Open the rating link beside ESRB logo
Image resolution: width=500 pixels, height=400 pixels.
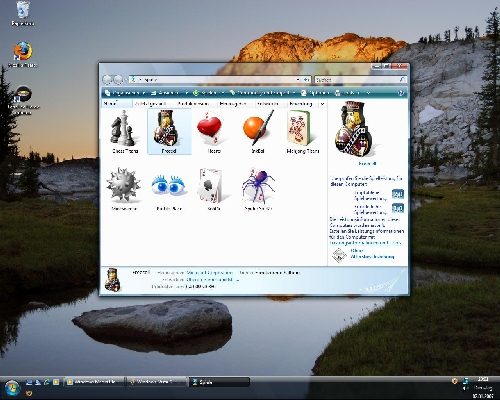(372, 254)
